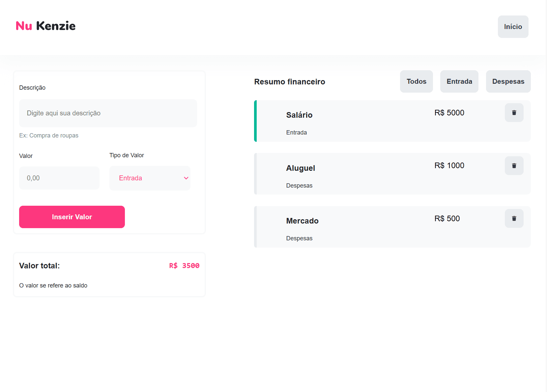The image size is (547, 392).
Task: Click the R$ 1000 amount
Action: point(449,166)
